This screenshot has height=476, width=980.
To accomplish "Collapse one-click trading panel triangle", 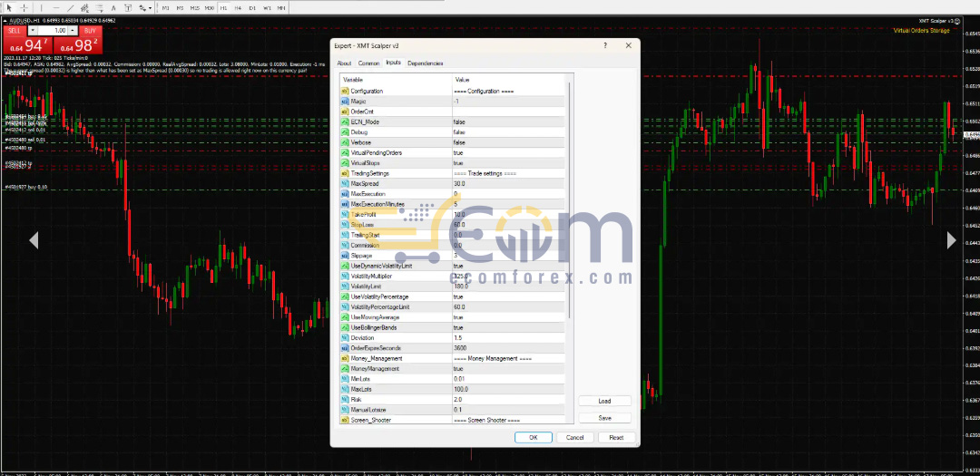I will tap(6, 20).
